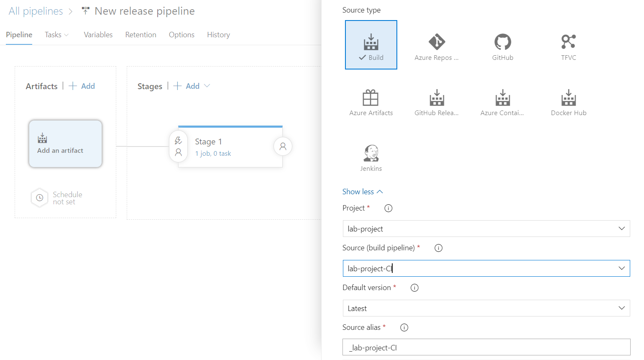The image size is (644, 360).
Task: Open the Project dropdown showing lab-project
Action: [x=486, y=229]
